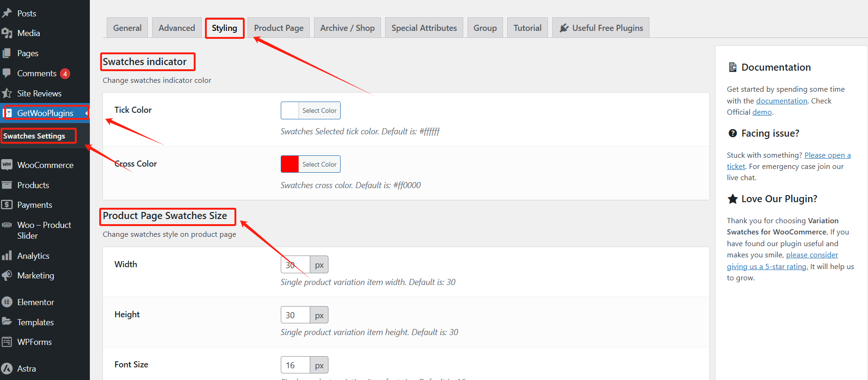Open the Product Page tab
The image size is (868, 380).
279,28
